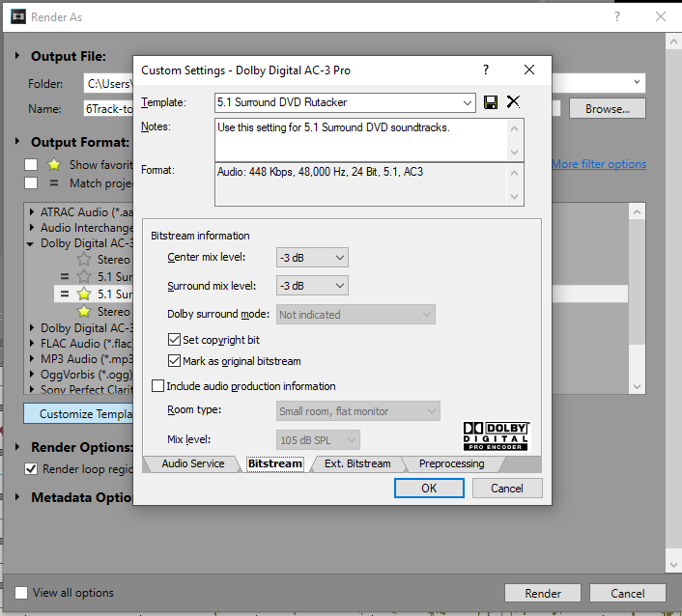Click equals icon beside Match project

[54, 183]
